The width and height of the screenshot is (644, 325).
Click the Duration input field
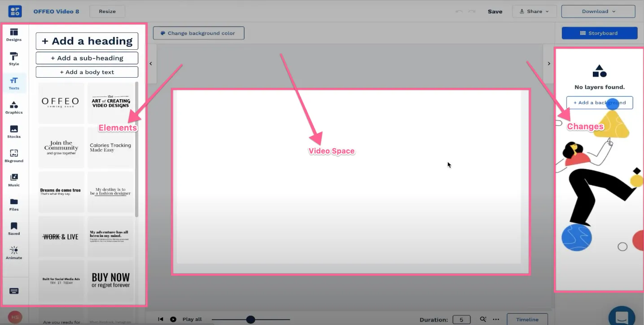[461, 320]
